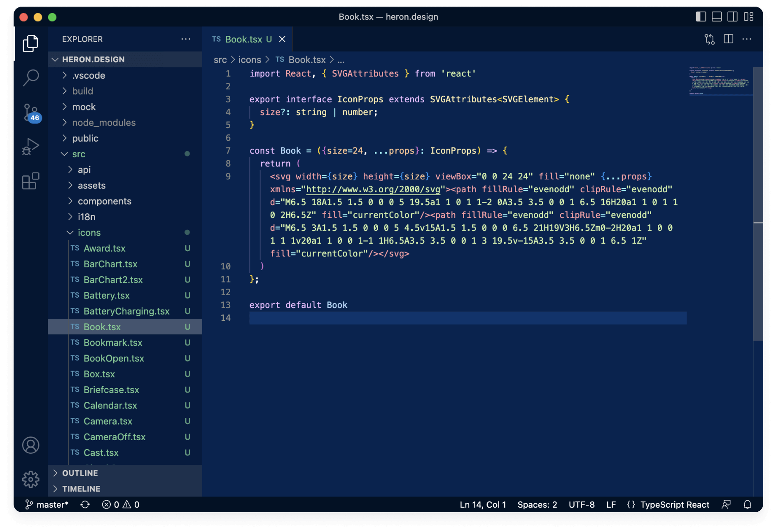This screenshot has height=532, width=776.
Task: Open the Manage gear icon
Action: pyautogui.click(x=30, y=479)
